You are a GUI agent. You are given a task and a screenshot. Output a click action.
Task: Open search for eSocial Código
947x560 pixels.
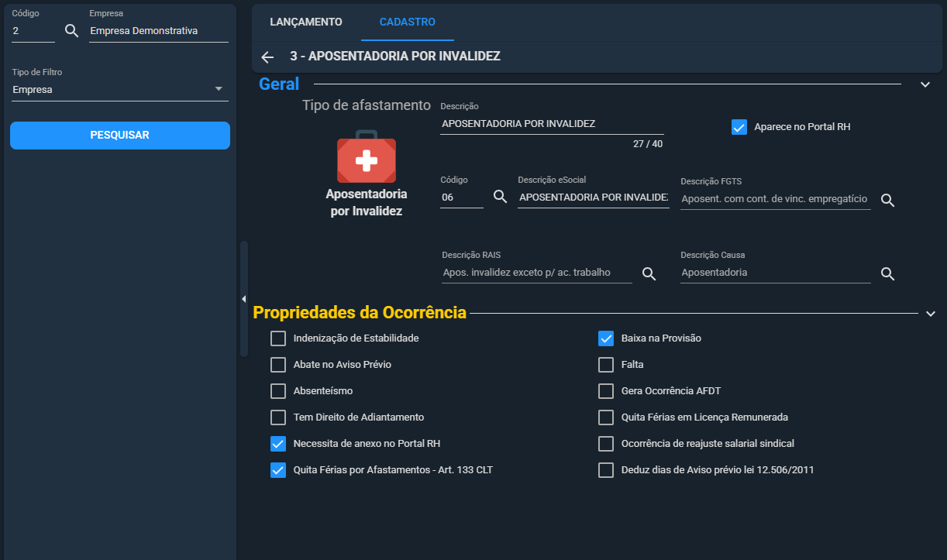coord(500,197)
